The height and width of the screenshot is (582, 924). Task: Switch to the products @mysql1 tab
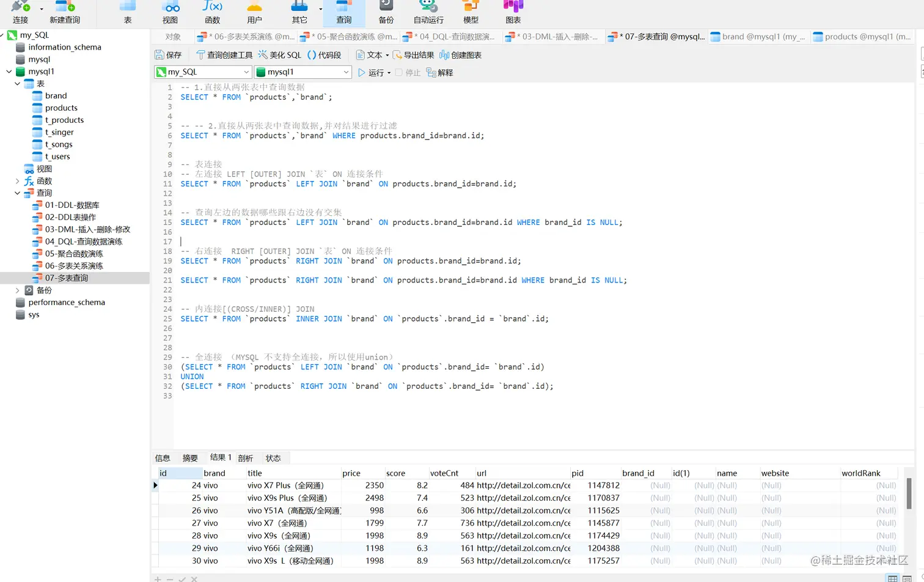pyautogui.click(x=862, y=37)
